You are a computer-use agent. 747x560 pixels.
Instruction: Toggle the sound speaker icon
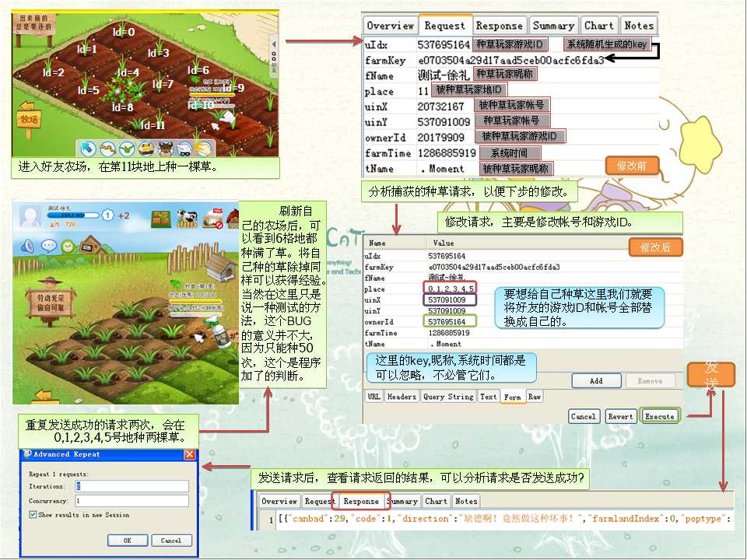coord(28,247)
